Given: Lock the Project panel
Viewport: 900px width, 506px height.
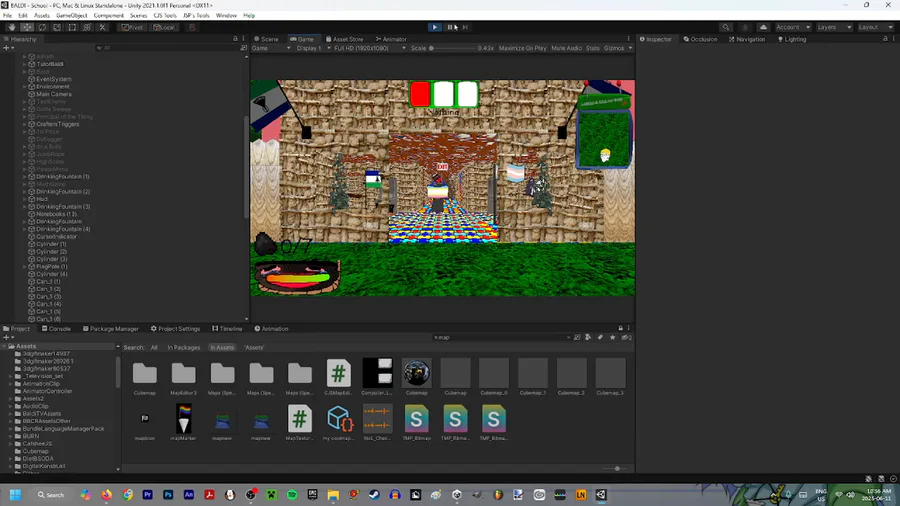Looking at the screenshot, I should pos(620,329).
